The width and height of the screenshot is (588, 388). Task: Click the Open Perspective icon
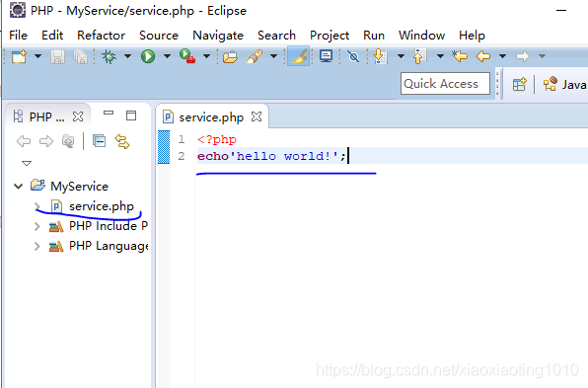click(520, 84)
